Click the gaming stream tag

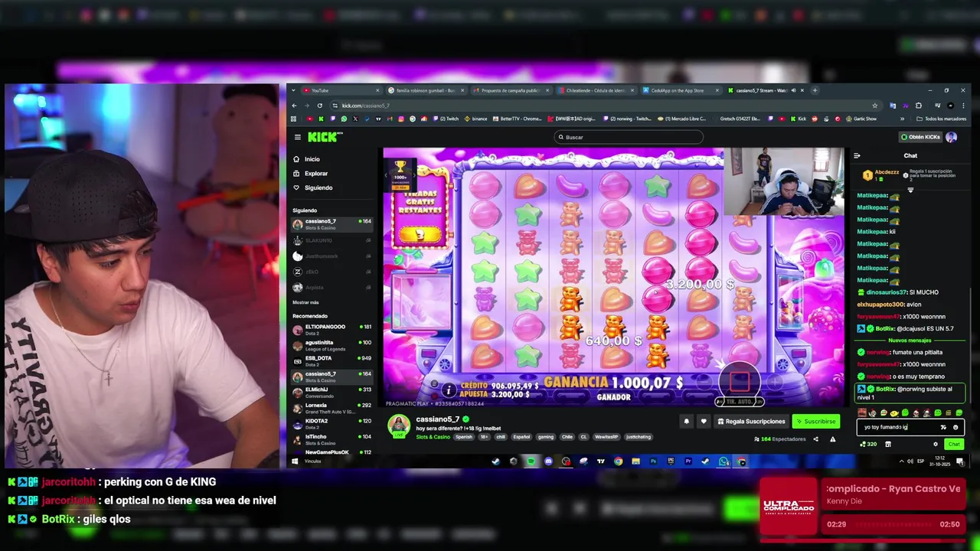click(x=545, y=437)
